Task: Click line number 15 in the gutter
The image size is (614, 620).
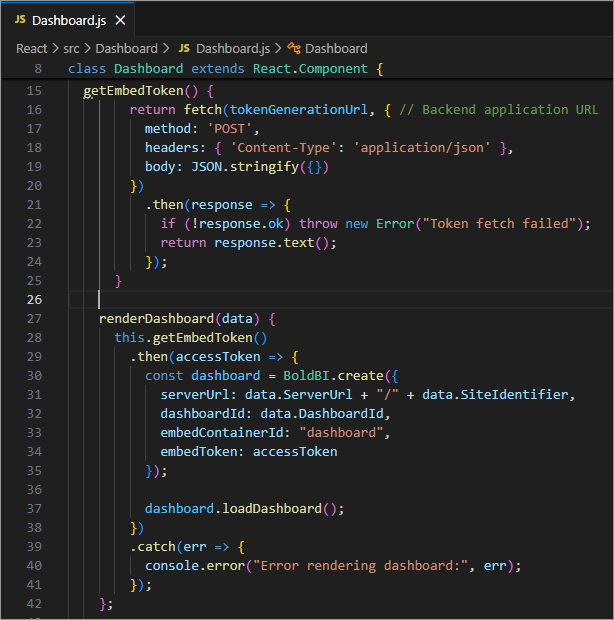Action: coord(34,91)
